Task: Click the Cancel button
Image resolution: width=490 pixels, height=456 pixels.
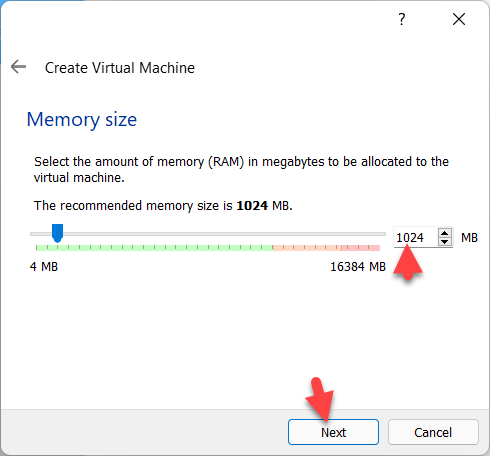Action: (x=433, y=432)
